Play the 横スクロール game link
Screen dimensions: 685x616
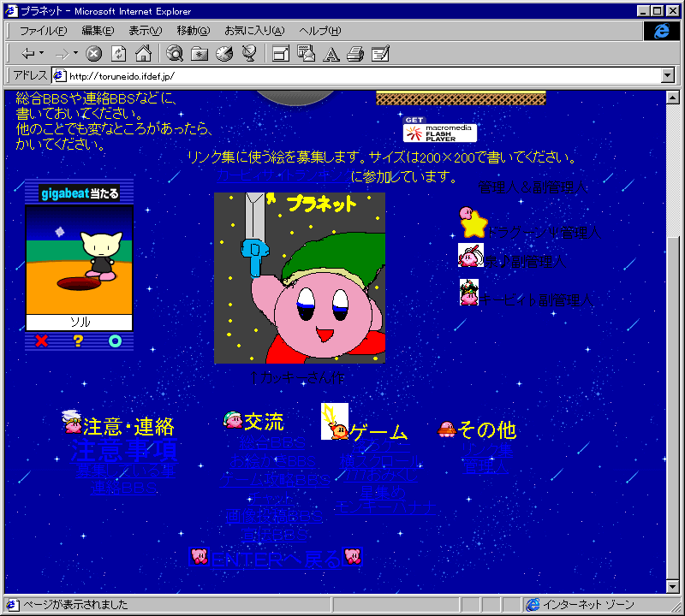[x=379, y=461]
